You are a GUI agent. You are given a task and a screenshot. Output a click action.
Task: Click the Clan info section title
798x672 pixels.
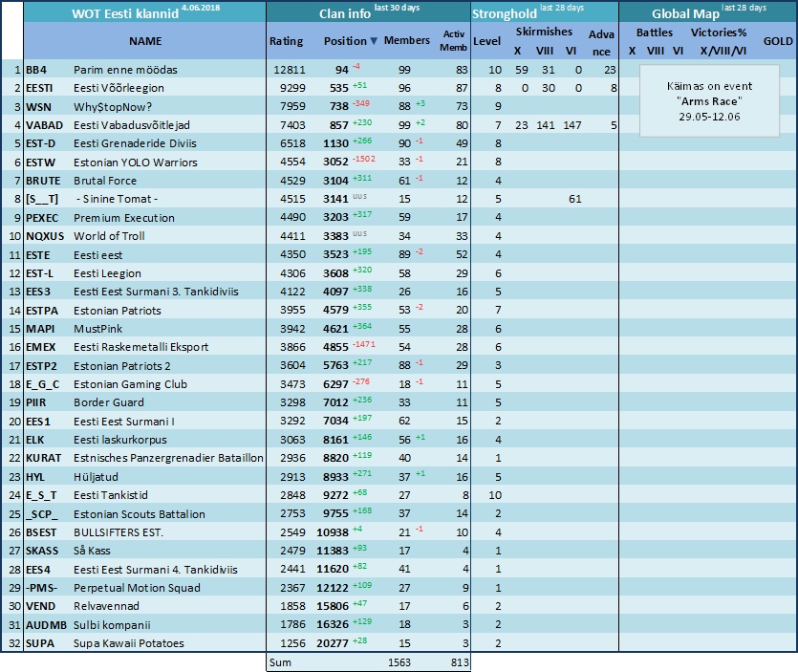345,13
